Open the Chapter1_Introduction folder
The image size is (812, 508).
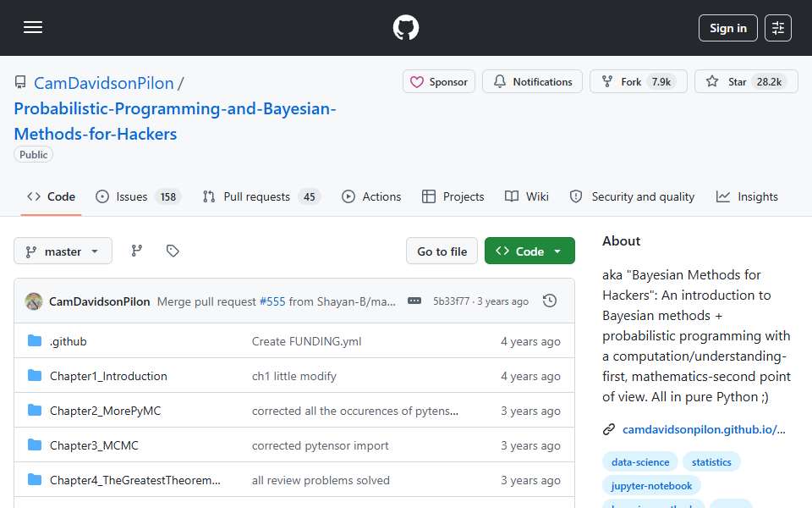108,376
